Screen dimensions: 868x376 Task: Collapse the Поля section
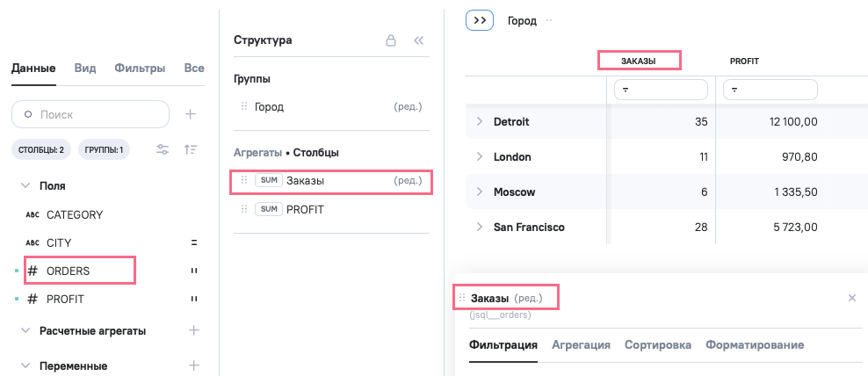tap(25, 186)
